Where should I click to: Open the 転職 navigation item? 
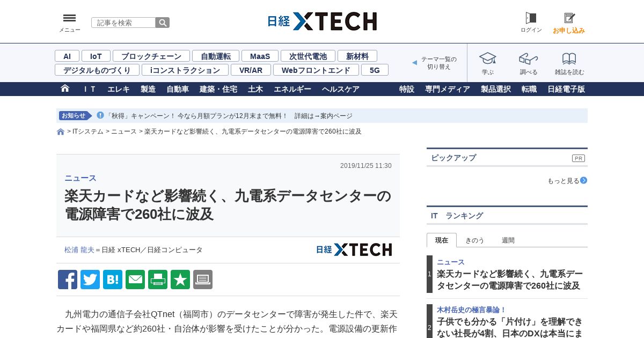(x=529, y=89)
